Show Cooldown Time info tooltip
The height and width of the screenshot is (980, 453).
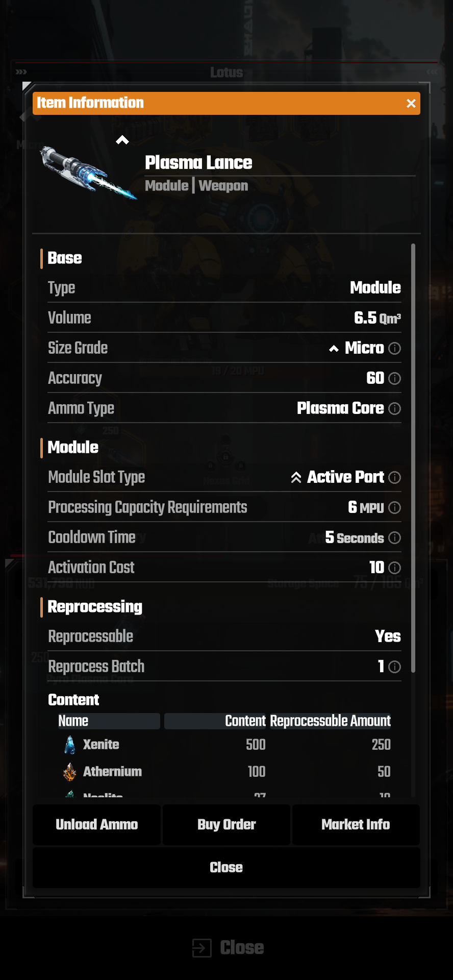point(394,537)
